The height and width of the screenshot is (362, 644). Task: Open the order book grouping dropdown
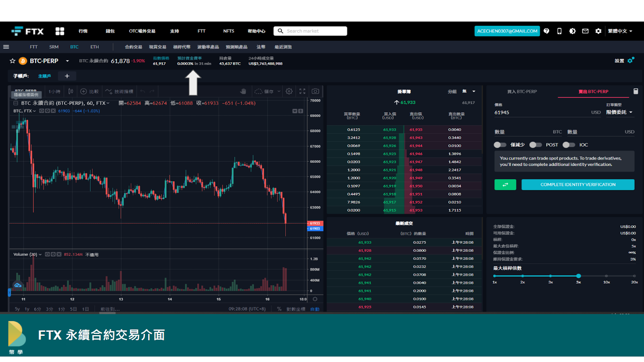(x=469, y=91)
